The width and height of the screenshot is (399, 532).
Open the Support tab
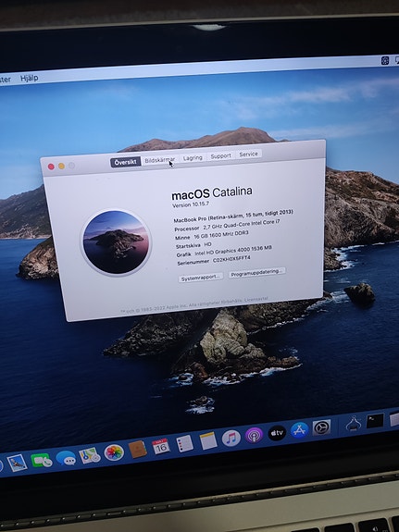click(220, 155)
